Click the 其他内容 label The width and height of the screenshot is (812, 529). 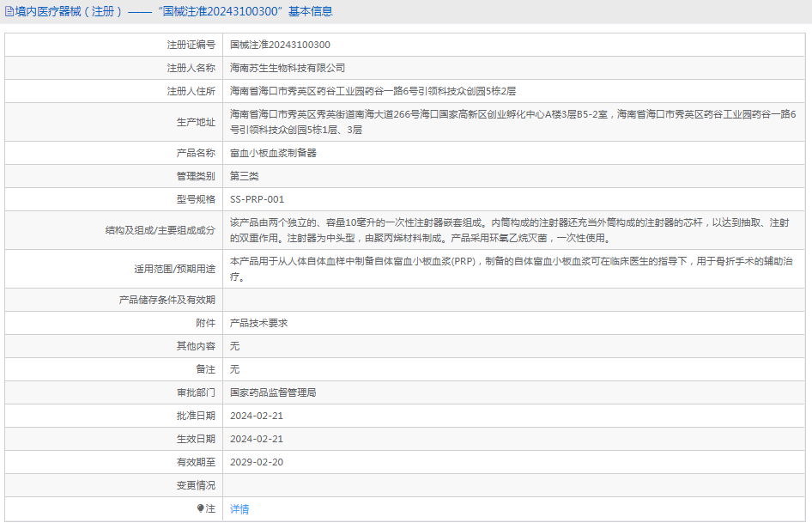[195, 346]
